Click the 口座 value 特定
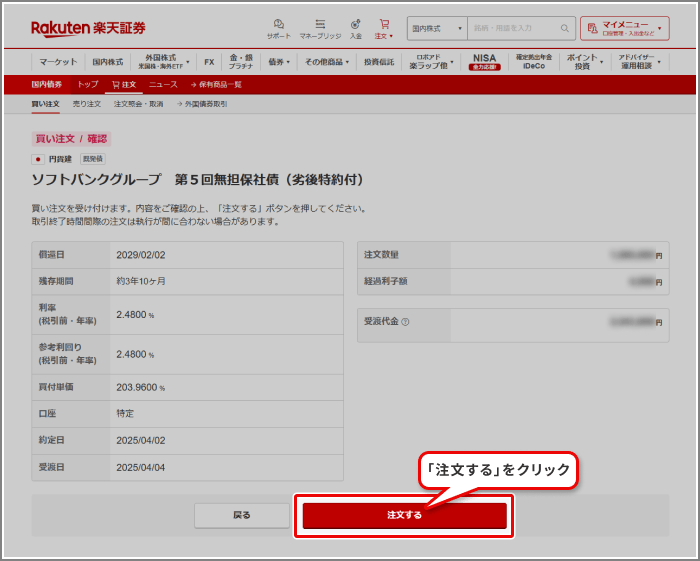 coord(125,414)
